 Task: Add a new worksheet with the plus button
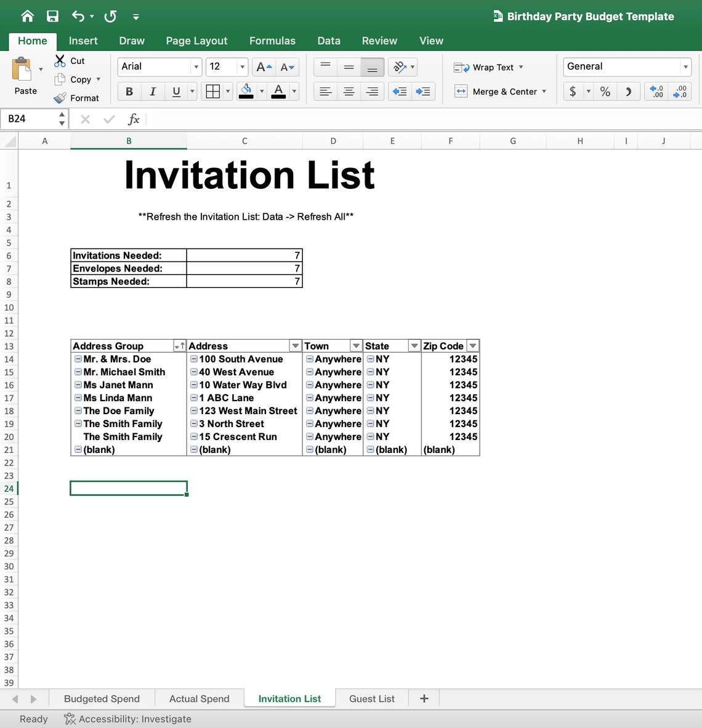click(x=424, y=698)
